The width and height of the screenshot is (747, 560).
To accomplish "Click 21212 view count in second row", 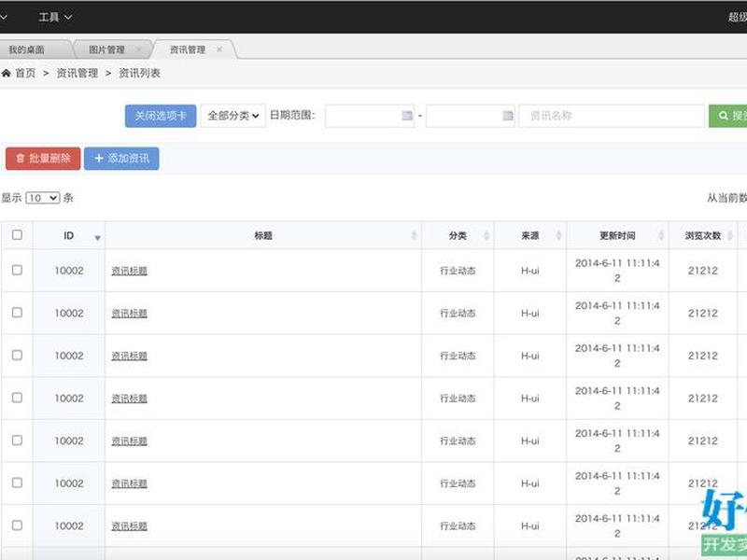I will coord(703,314).
